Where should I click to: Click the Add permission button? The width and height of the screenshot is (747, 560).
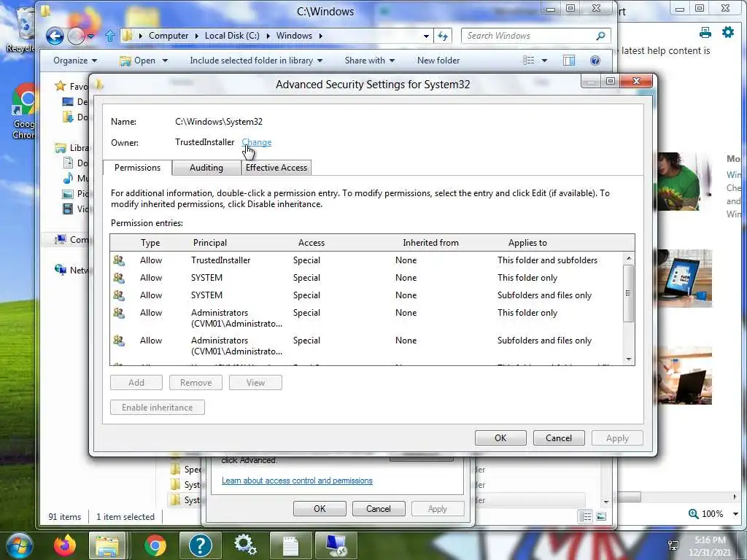click(136, 382)
